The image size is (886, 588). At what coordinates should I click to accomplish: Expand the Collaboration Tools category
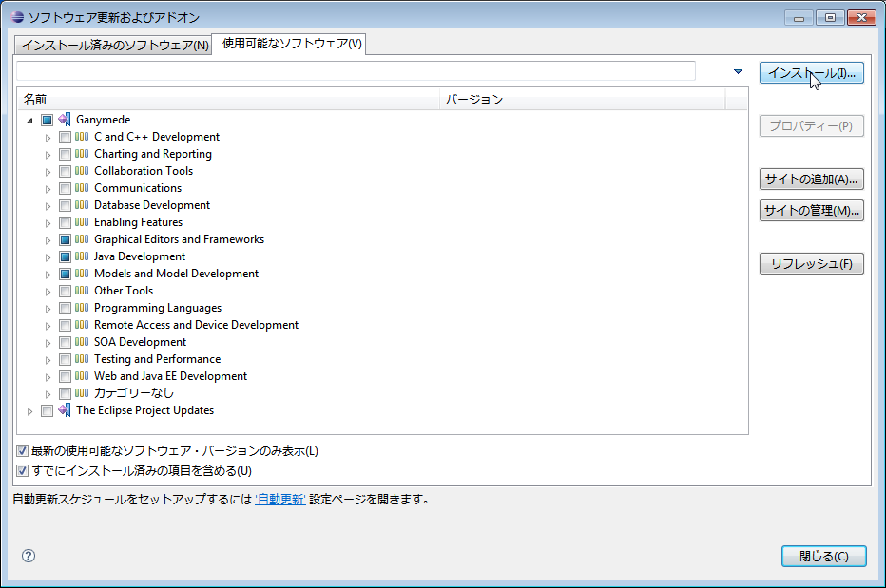click(48, 172)
